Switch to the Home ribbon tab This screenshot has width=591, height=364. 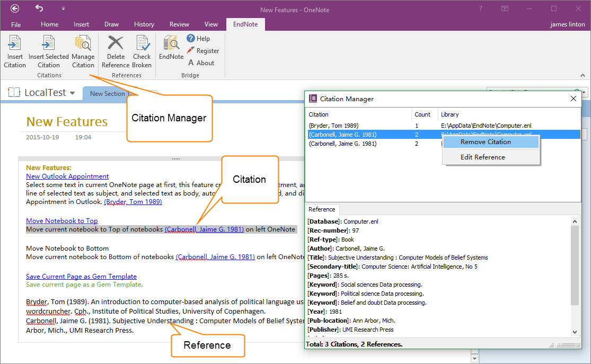click(49, 24)
